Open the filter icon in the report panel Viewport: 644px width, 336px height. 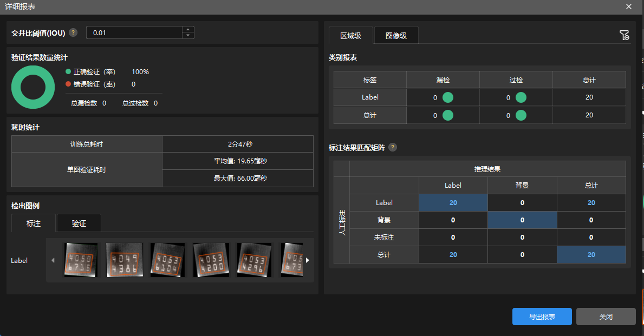pos(625,35)
